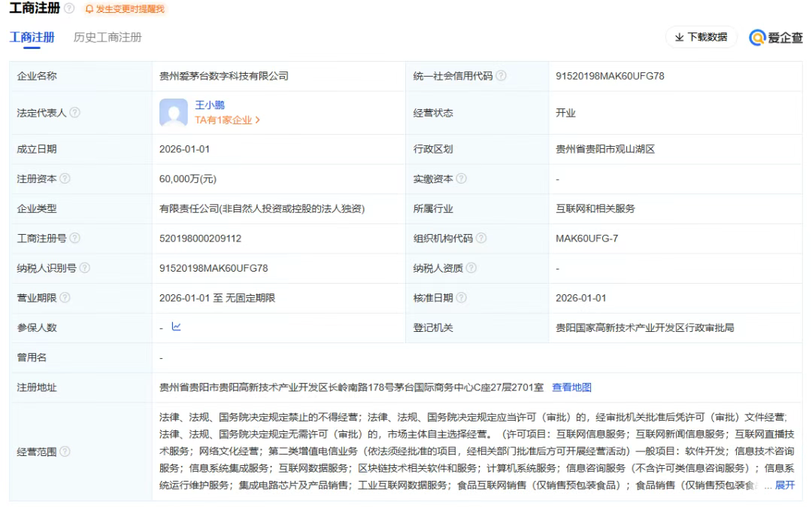812x517 pixels.
Task: Click help icon next to 工商注册 heading
Action: (x=70, y=9)
